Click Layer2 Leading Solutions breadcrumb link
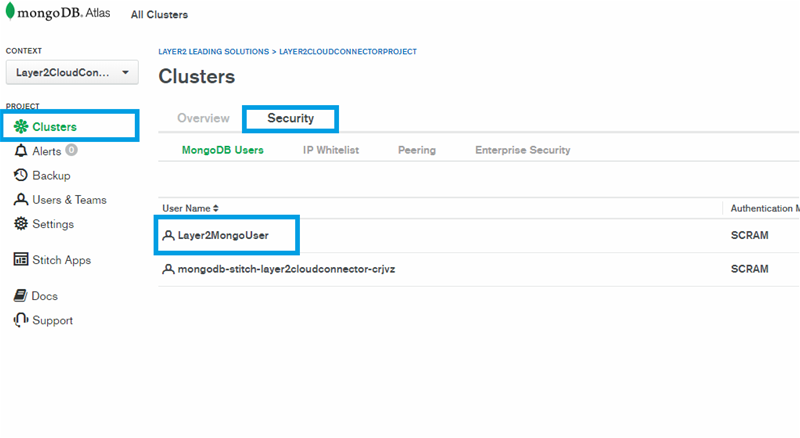The height and width of the screenshot is (438, 800). tap(213, 51)
